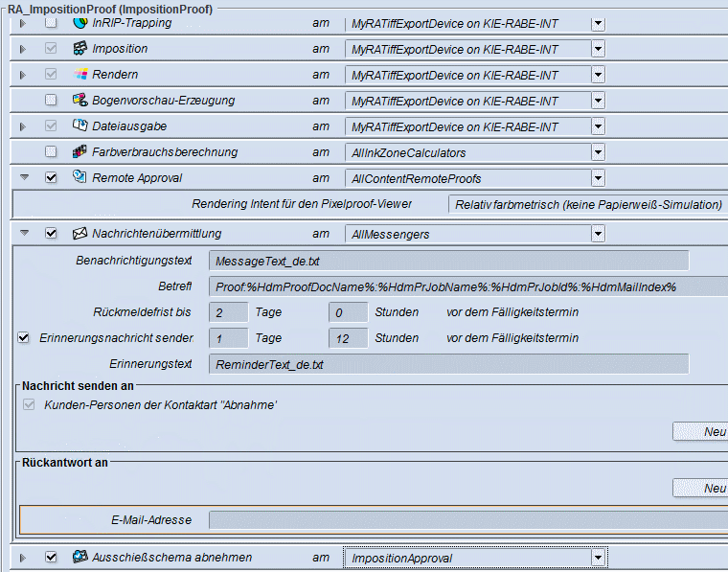This screenshot has width=728, height=572.
Task: Click the Dateiausgabe step icon
Action: 80,126
